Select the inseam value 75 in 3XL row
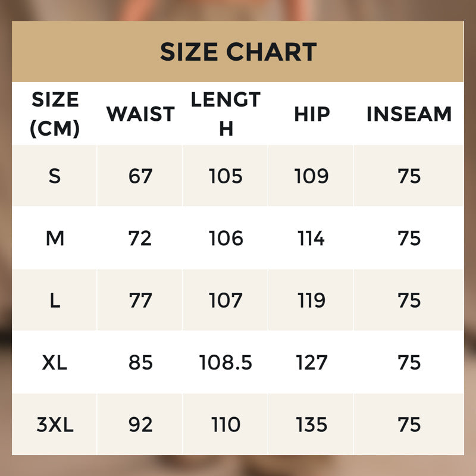Screen dimensions: 476x476 [409, 425]
